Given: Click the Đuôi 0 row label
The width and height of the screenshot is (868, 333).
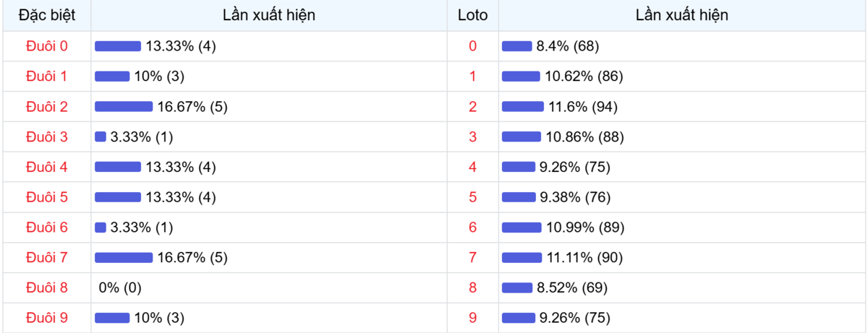Looking at the screenshot, I should [46, 46].
